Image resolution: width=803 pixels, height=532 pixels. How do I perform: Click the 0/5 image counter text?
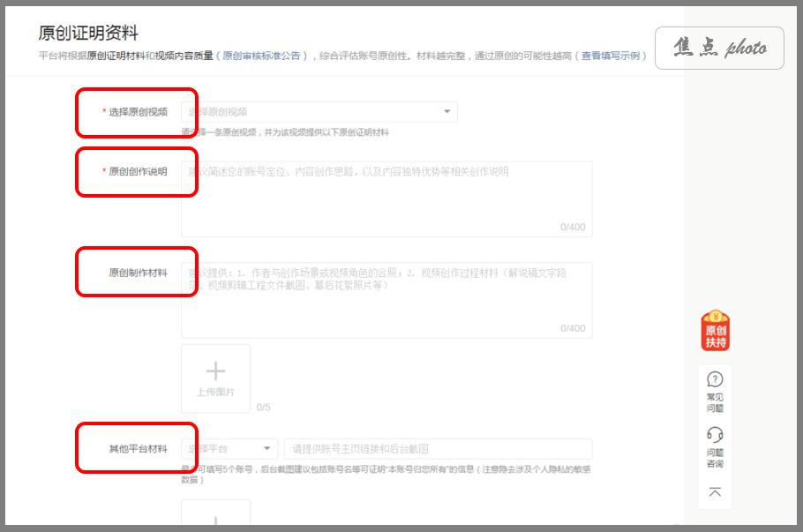point(263,407)
